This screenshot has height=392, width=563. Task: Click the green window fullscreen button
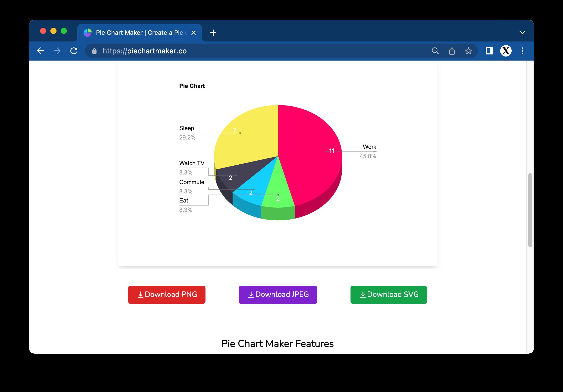(64, 31)
